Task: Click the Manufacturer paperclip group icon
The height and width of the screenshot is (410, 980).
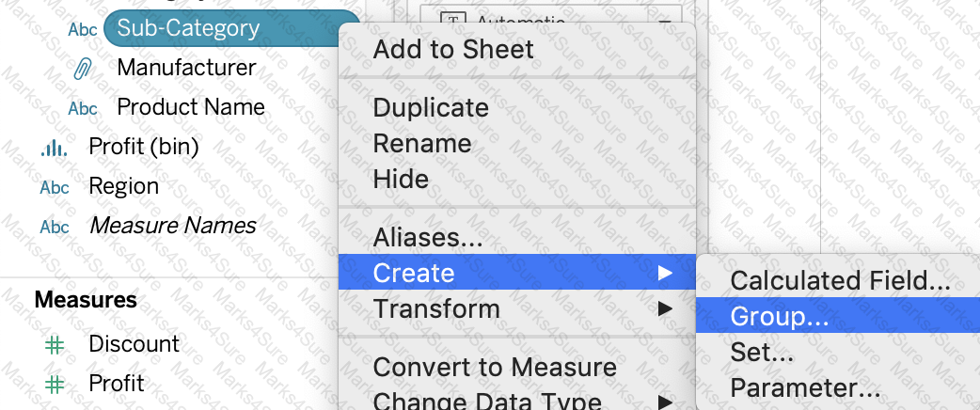Action: pyautogui.click(x=83, y=68)
